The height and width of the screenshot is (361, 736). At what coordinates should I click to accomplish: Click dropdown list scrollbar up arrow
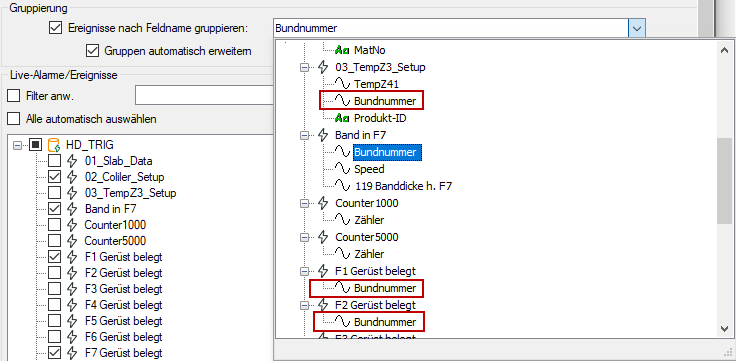(x=724, y=49)
